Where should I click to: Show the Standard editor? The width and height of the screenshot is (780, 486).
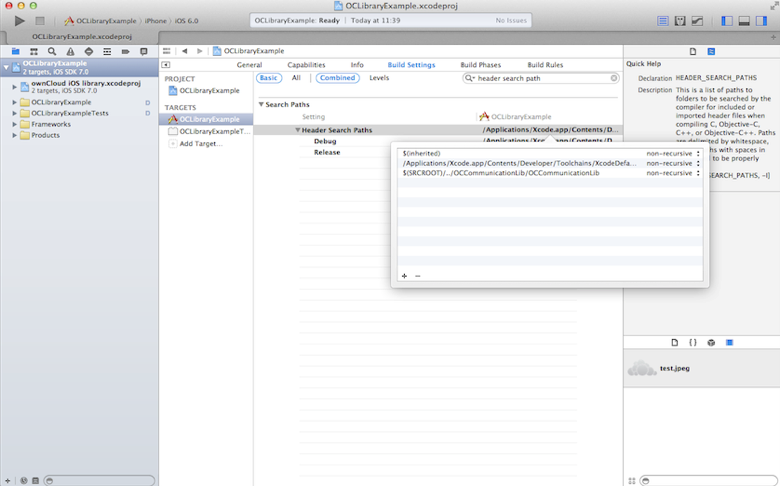click(x=661, y=20)
